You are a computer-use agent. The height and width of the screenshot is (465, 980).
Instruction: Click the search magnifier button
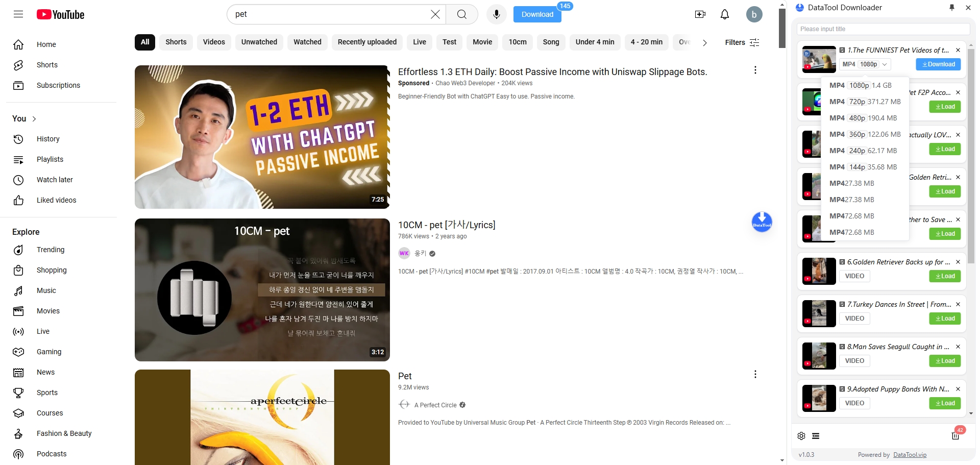[x=462, y=14]
